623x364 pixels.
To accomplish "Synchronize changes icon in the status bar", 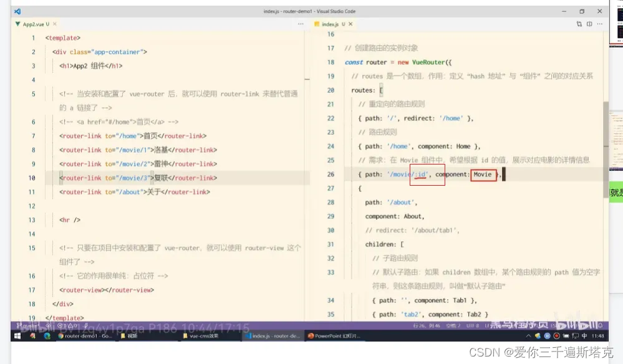I will (x=49, y=325).
